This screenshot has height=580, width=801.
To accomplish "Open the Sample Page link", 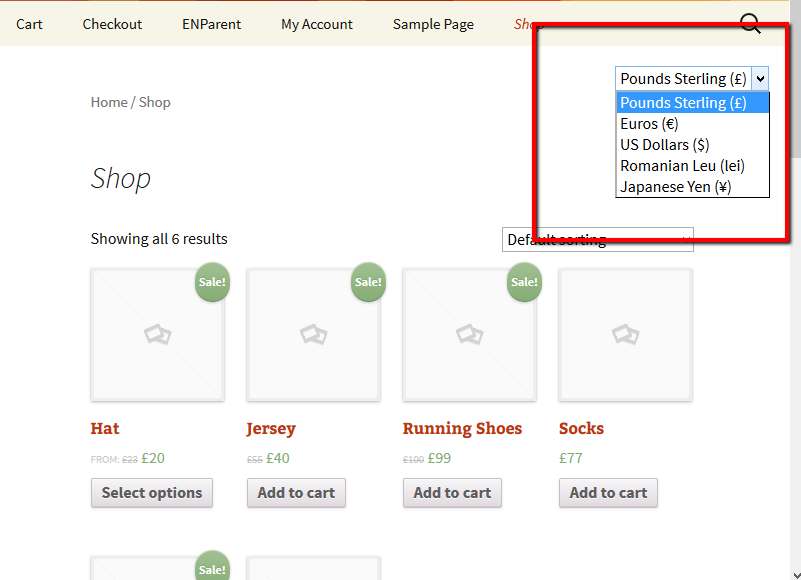I will coord(433,24).
